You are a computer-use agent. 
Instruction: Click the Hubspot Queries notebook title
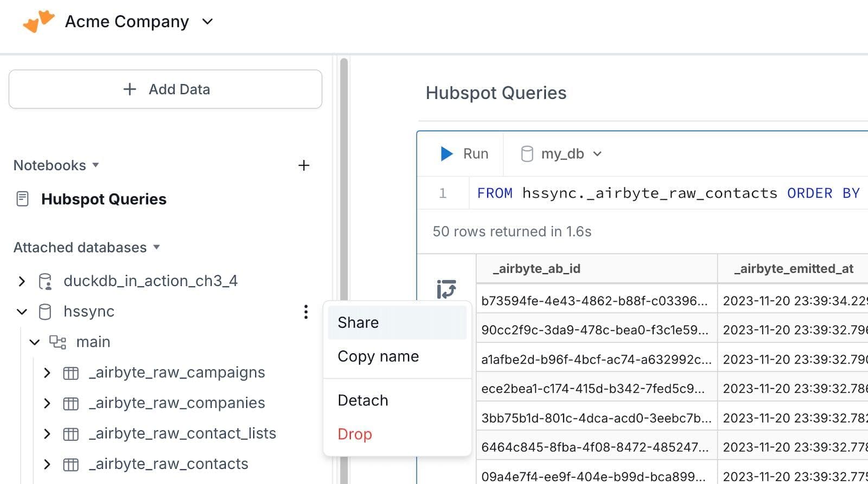point(496,93)
